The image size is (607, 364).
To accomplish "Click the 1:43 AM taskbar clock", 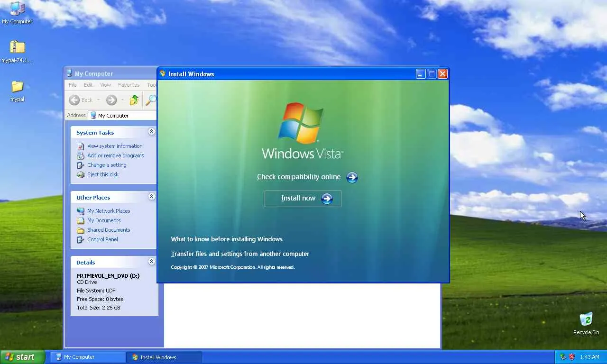I will [589, 357].
